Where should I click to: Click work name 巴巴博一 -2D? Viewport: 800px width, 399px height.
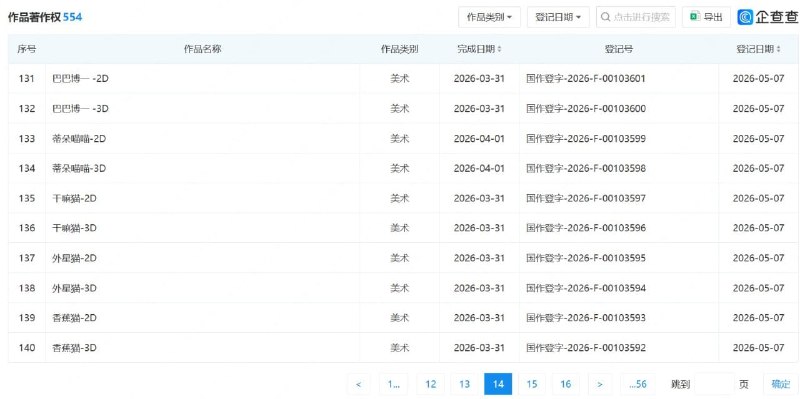pos(81,79)
